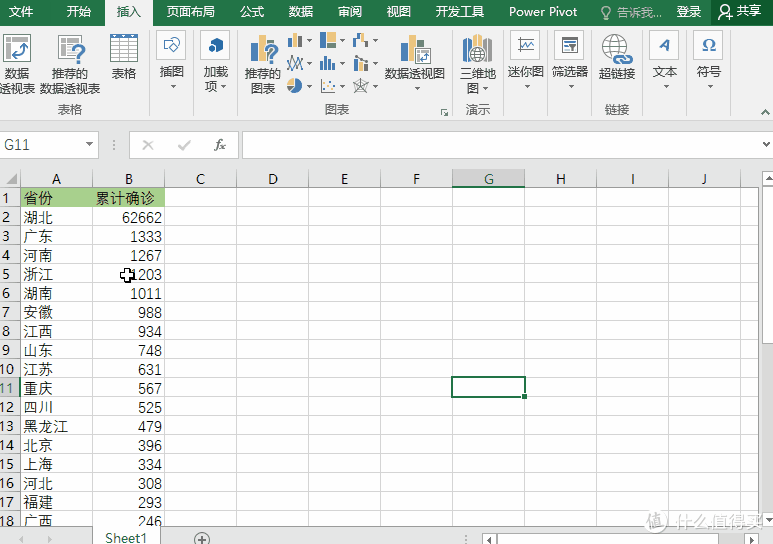Click the PivotTable (数据透视表) button
The width and height of the screenshot is (773, 544).
(16, 62)
